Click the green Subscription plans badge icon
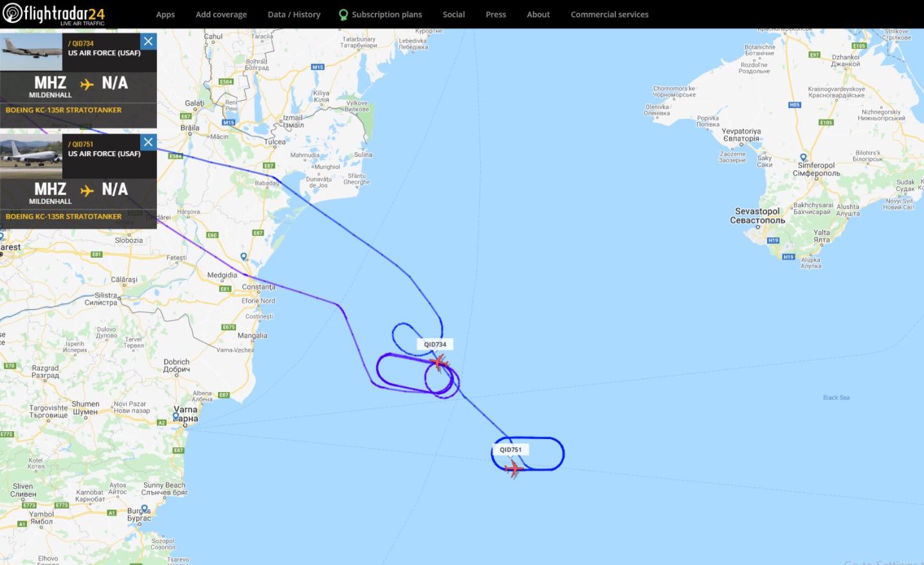Viewport: 924px width, 565px height. coord(343,15)
